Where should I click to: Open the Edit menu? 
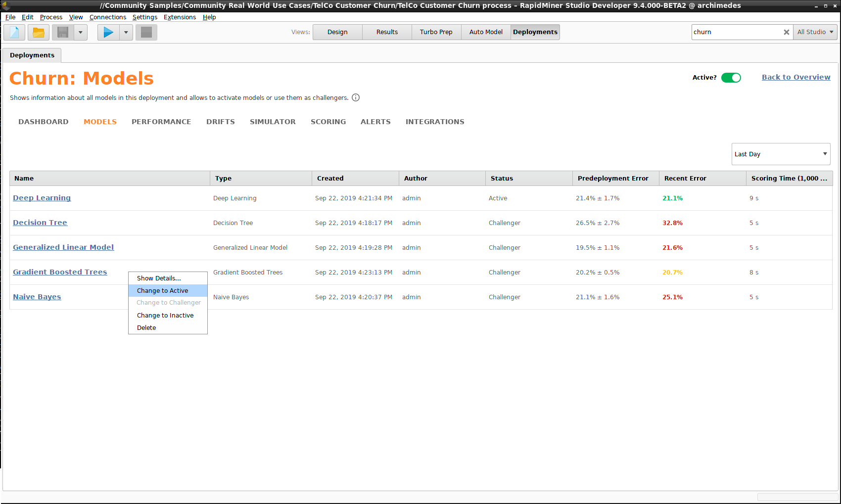(x=27, y=17)
